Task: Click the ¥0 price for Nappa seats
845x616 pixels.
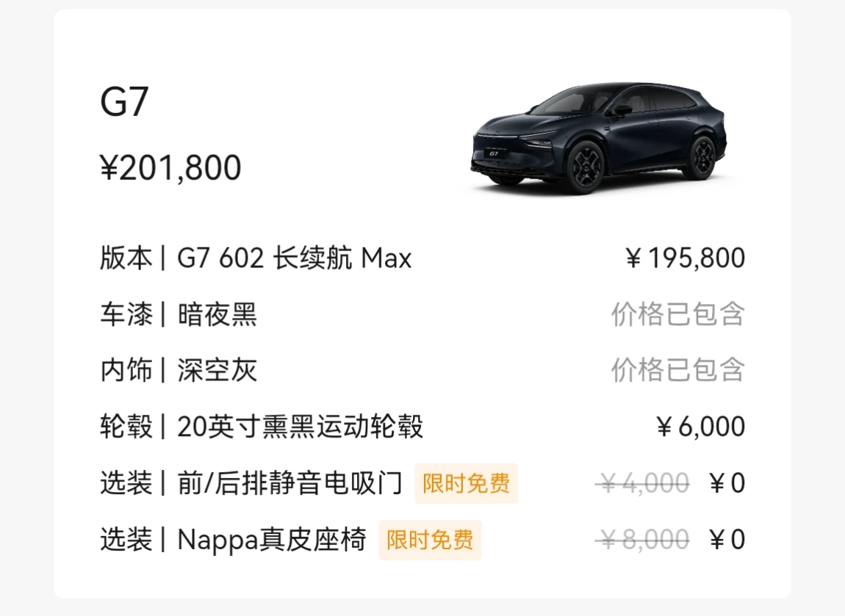Action: [x=727, y=540]
